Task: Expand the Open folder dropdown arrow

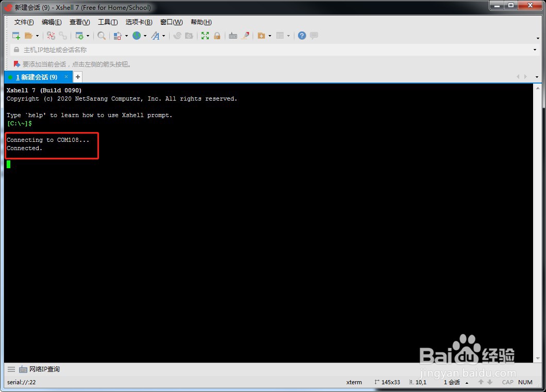Action: (x=37, y=36)
